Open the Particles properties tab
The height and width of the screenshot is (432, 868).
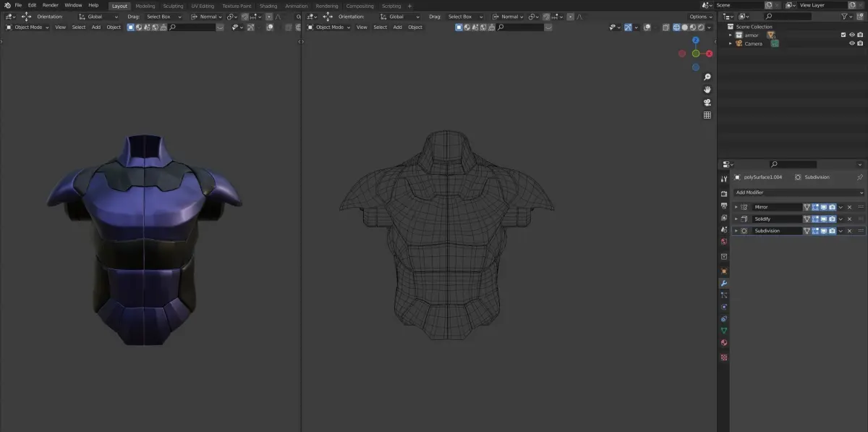pyautogui.click(x=724, y=295)
